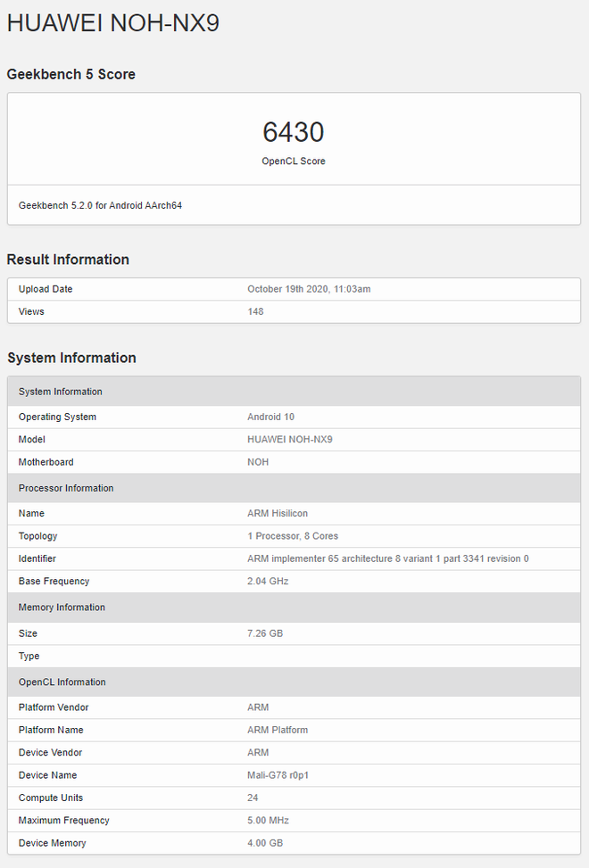
Task: Click the OpenCL Score label
Action: coord(294,161)
